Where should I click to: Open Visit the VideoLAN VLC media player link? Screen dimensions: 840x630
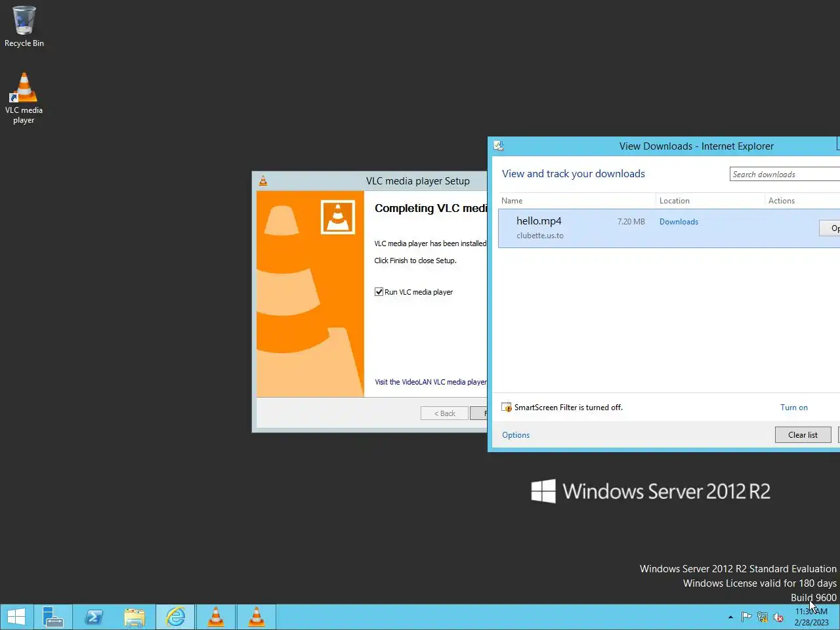430,382
